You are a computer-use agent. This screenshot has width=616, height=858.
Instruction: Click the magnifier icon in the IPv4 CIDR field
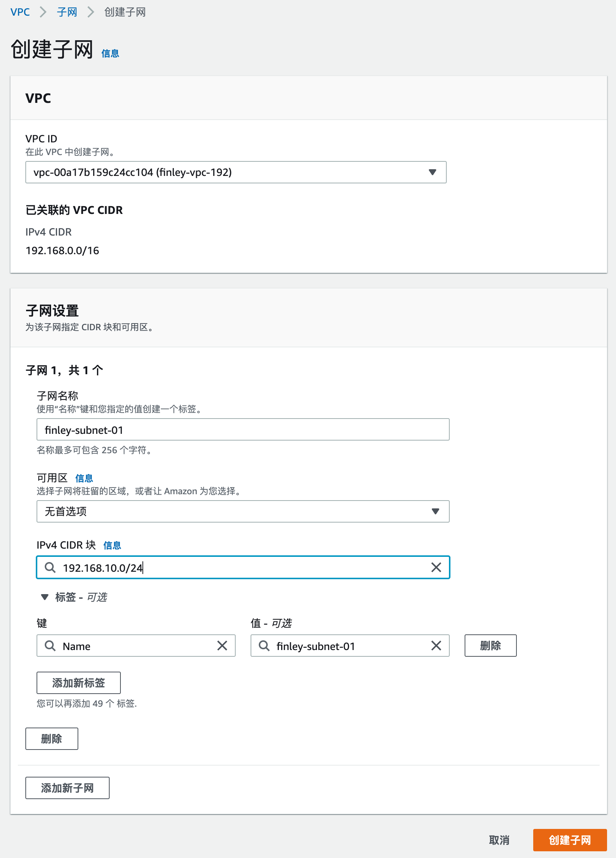point(50,567)
